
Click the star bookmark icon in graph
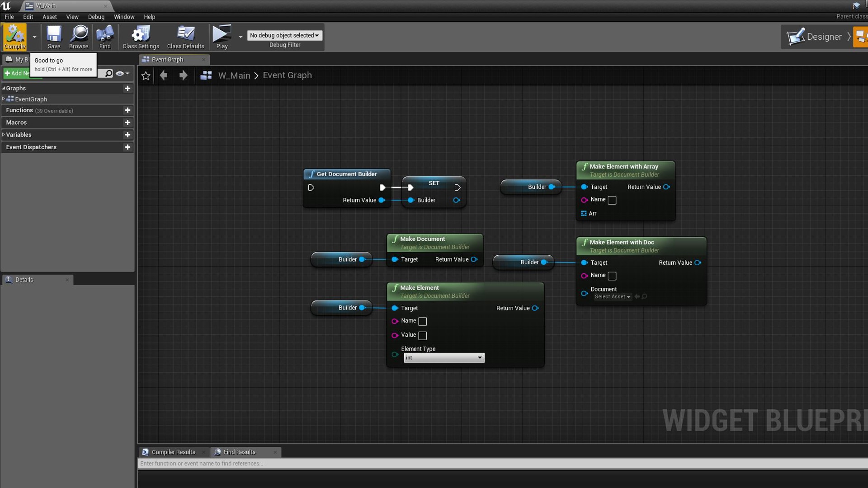[146, 76]
